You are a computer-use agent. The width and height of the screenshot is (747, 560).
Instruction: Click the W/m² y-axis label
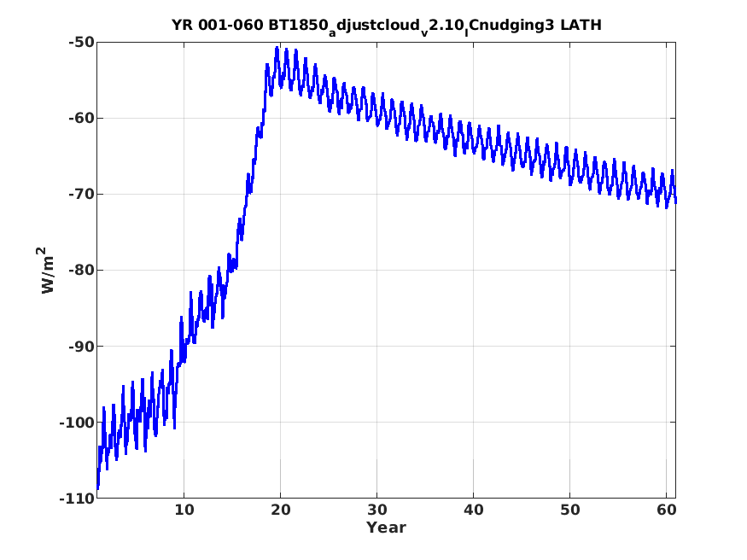point(47,270)
